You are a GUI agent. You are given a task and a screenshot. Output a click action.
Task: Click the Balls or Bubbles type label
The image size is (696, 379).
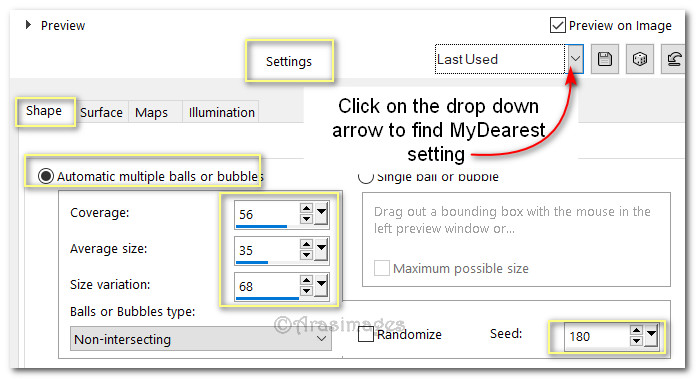pos(132,312)
